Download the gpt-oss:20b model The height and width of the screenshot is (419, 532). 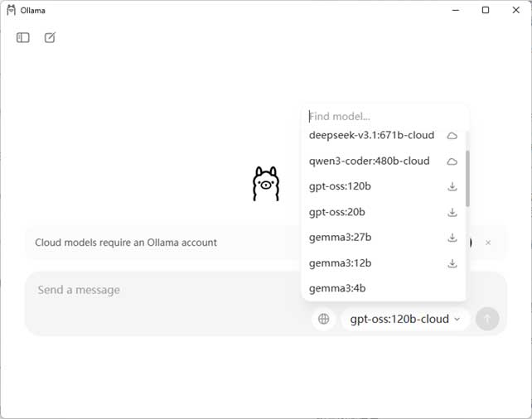coord(452,212)
